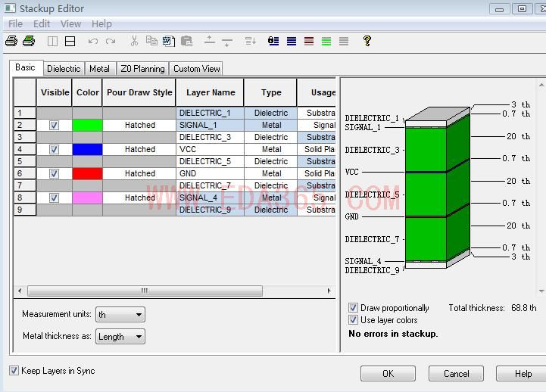Uncheck Draw proportionally
Viewport: 546px width, 392px height.
[x=353, y=308]
